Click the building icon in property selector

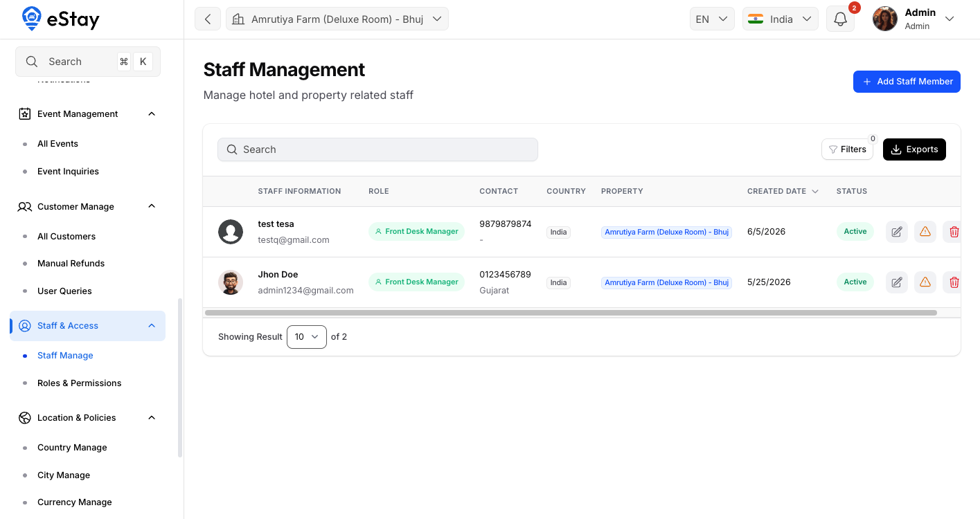point(238,19)
